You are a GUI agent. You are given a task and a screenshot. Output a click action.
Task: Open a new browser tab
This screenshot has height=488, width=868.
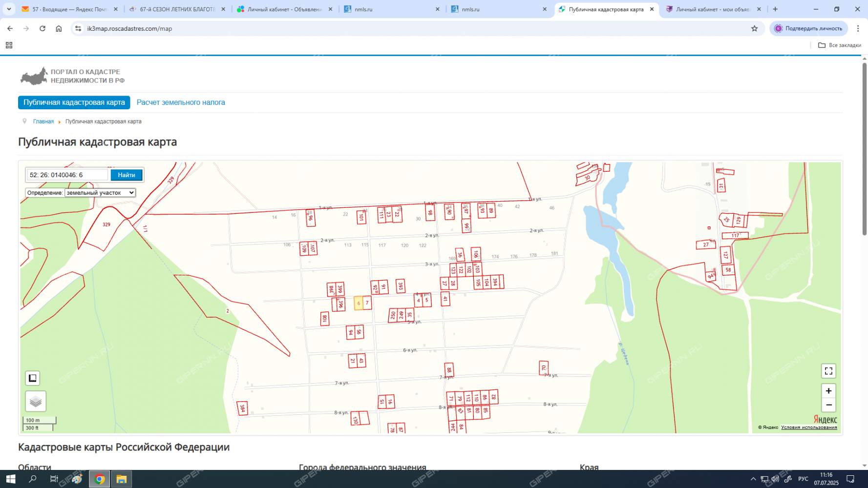(775, 9)
